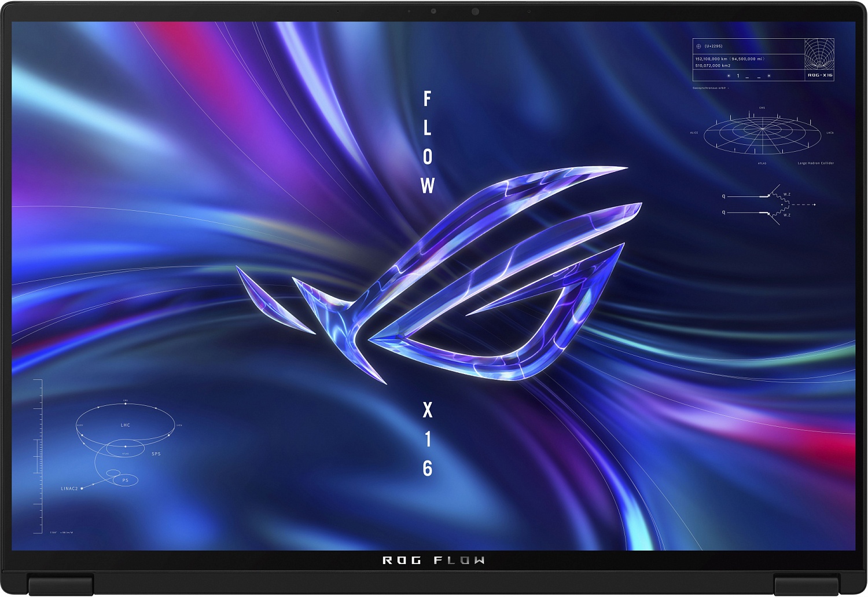Expand the Geosynchronous orbit entry
868x597 pixels.
pos(709,87)
